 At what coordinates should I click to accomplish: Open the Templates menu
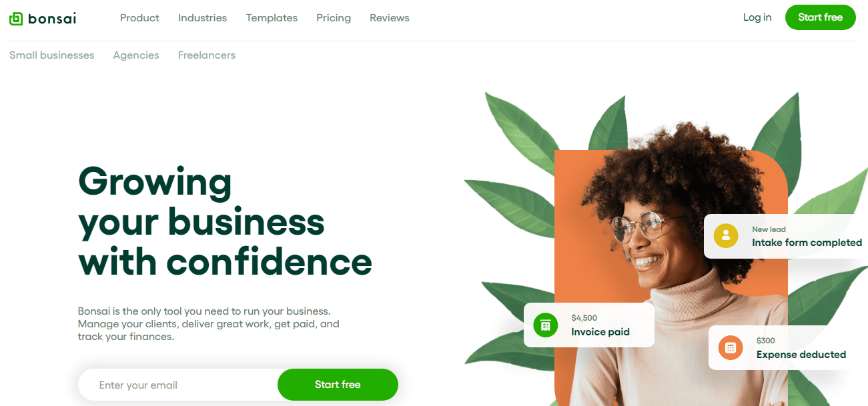point(272,18)
